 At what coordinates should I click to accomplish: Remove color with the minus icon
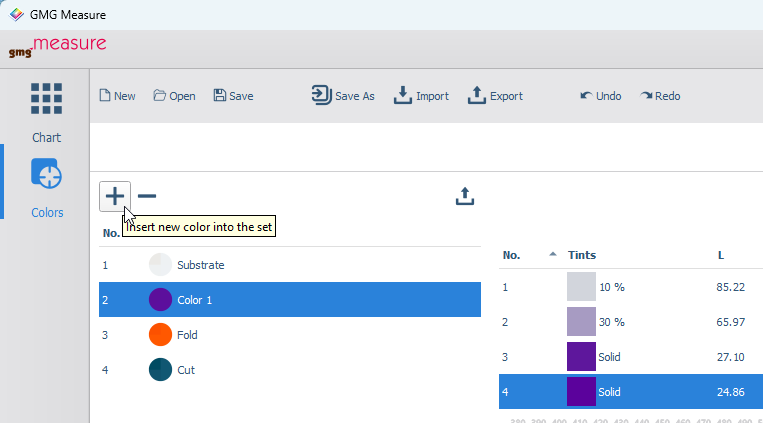click(x=146, y=196)
